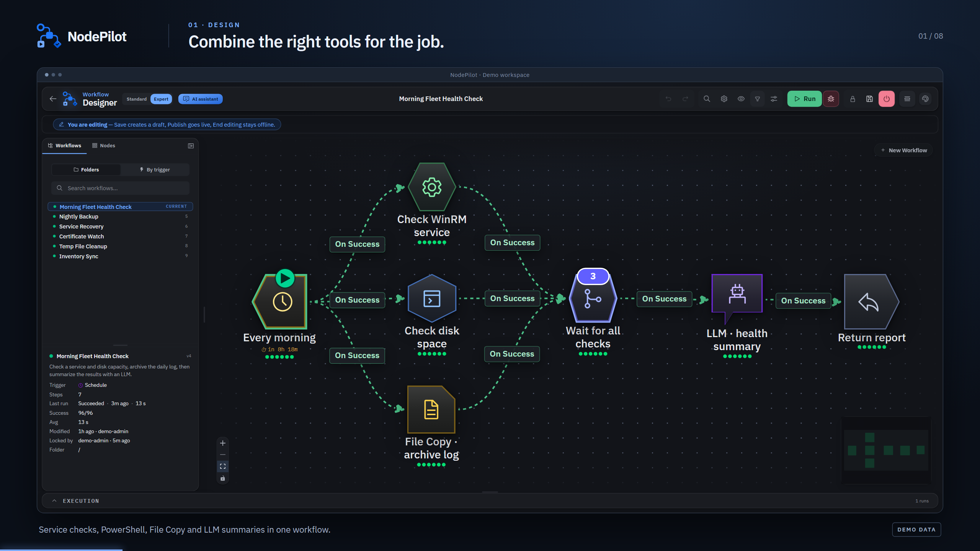Zoom out on the canvas
Image resolution: width=980 pixels, height=551 pixels.
point(223,455)
